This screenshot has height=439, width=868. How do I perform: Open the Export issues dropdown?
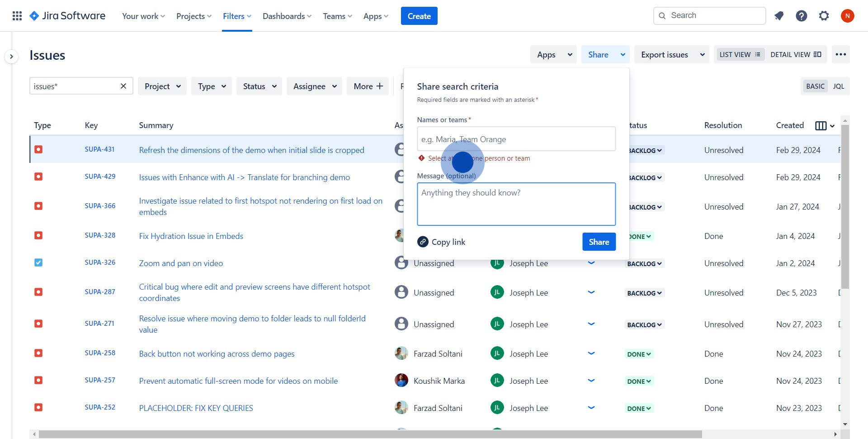click(672, 54)
